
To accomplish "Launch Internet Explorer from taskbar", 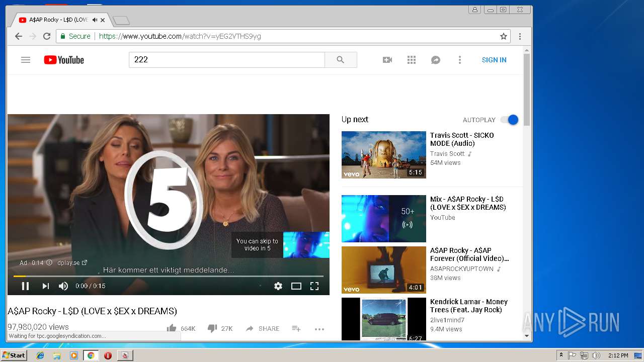I will [40, 355].
